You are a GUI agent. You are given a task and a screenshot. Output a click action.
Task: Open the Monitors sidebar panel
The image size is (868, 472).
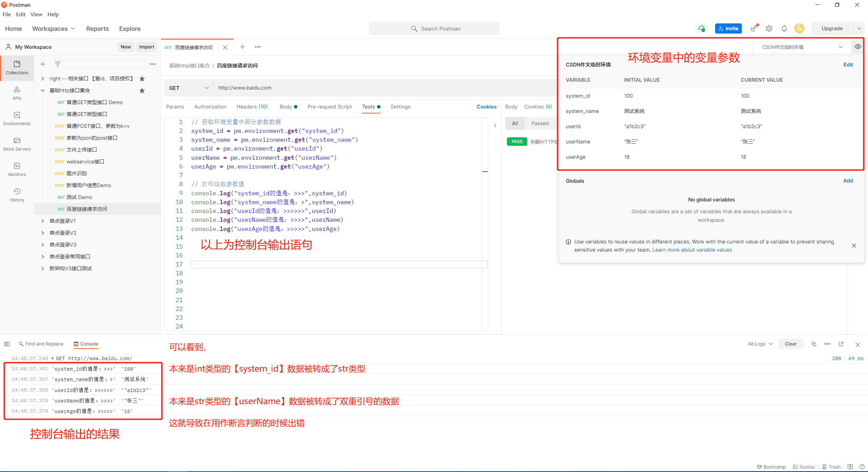point(17,170)
